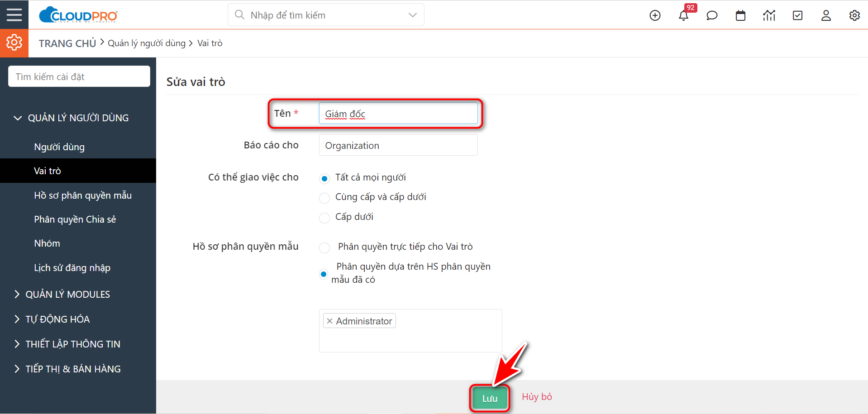Open the hamburger main menu
Viewport: 868px width, 414px height.
(x=14, y=14)
